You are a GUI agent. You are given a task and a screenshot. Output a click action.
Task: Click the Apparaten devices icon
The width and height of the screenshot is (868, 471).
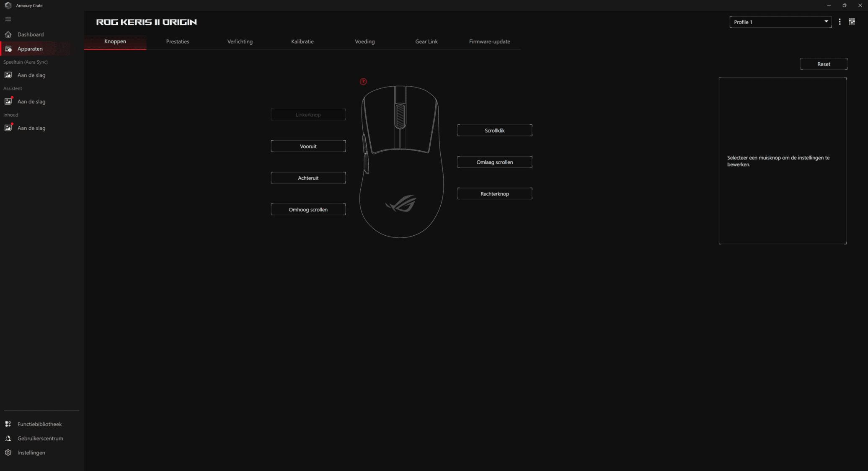(8, 49)
